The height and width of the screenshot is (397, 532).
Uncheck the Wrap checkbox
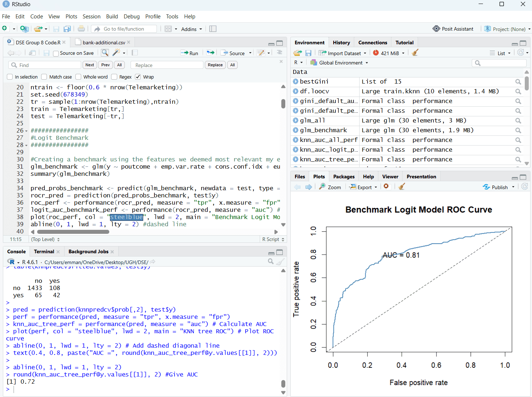(138, 77)
